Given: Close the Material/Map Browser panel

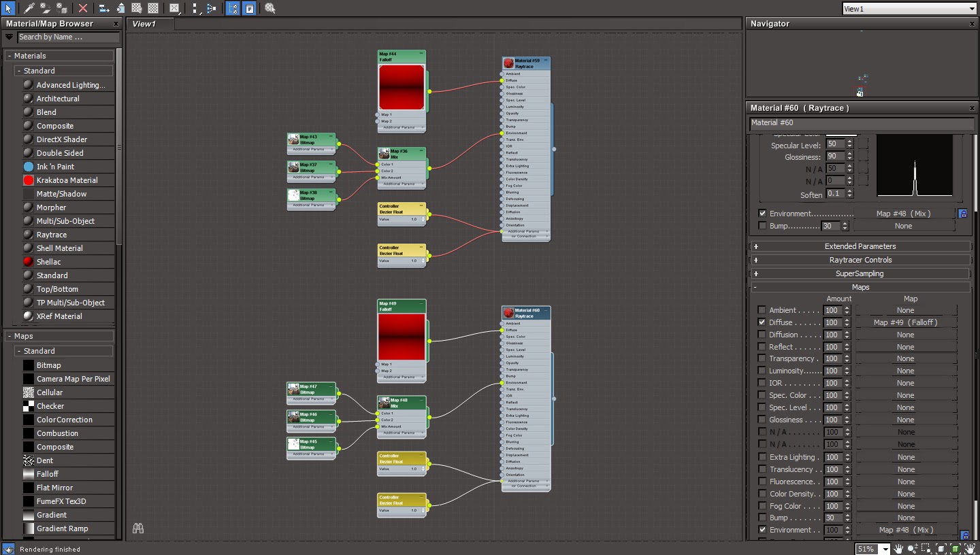Looking at the screenshot, I should 116,24.
